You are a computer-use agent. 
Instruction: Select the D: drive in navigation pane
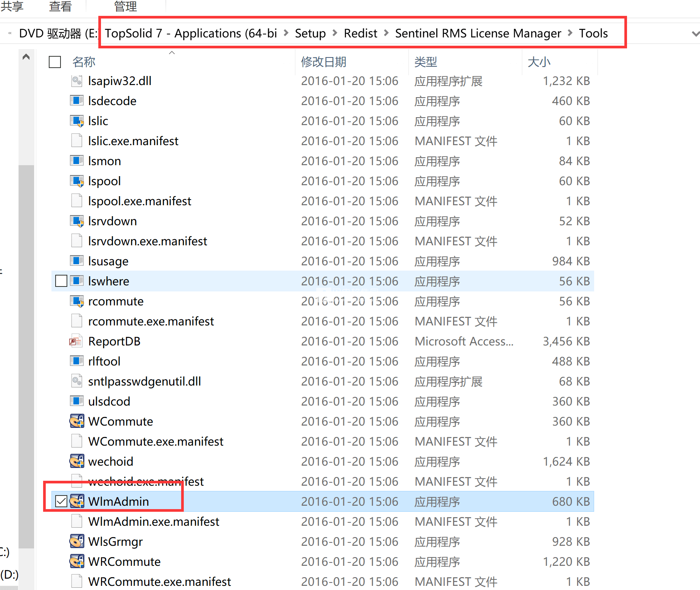pos(9,575)
